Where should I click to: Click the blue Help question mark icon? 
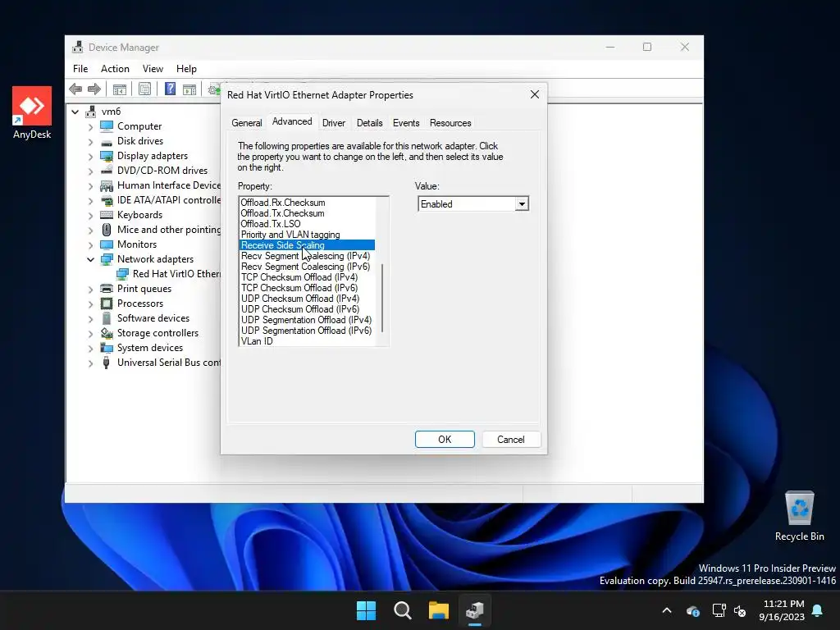pyautogui.click(x=170, y=89)
